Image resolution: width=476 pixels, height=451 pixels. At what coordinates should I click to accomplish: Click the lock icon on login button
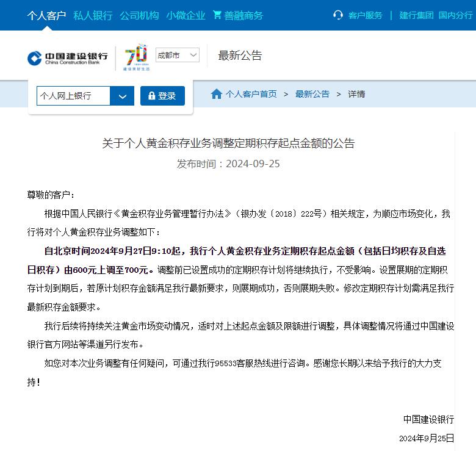151,96
